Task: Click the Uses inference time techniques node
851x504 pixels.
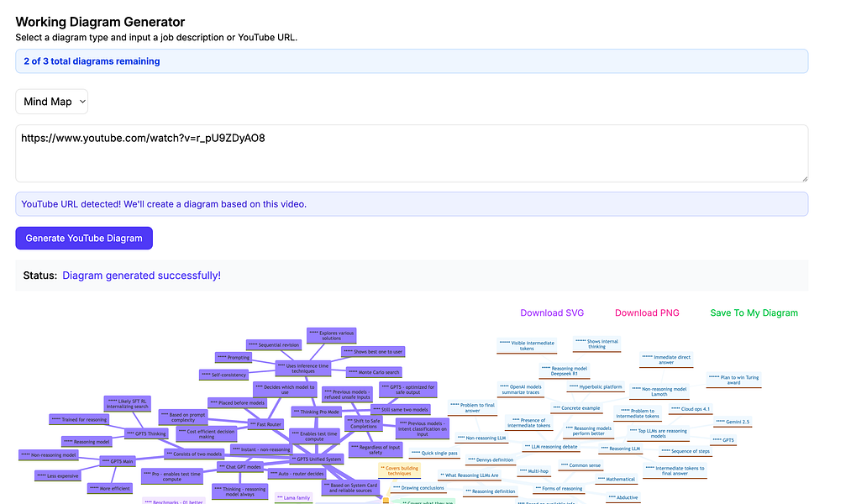Action: (305, 366)
